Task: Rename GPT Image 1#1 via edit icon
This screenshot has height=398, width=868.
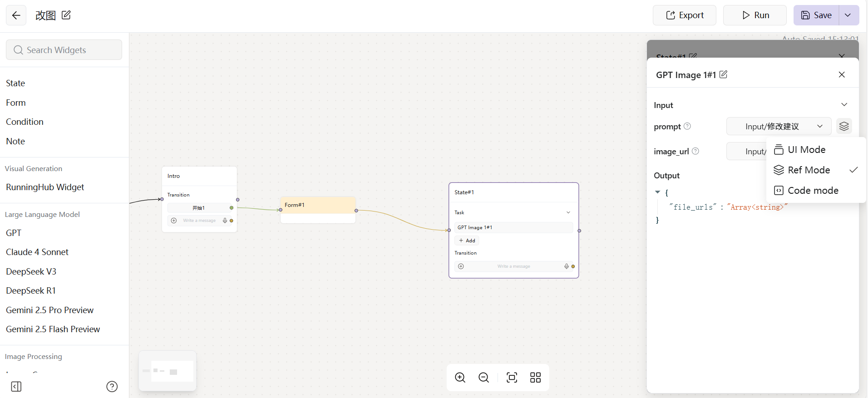Action: 723,74
